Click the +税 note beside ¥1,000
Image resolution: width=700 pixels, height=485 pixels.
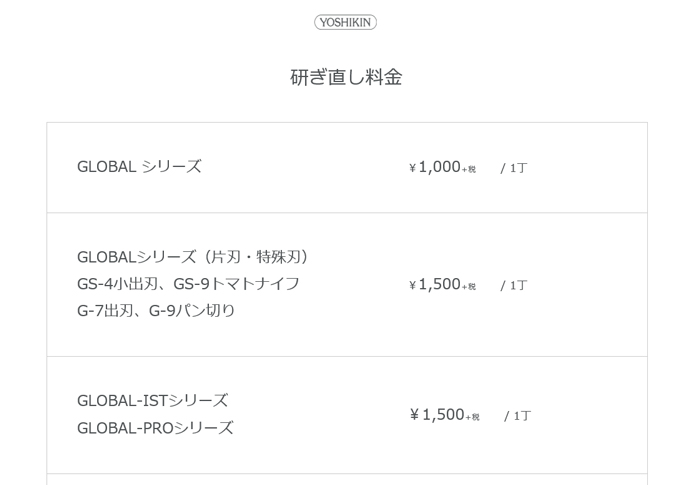tap(469, 169)
